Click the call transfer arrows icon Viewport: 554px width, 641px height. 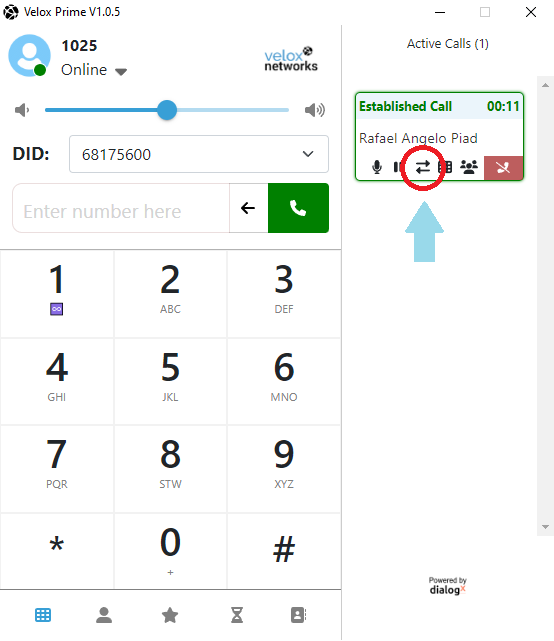(423, 167)
